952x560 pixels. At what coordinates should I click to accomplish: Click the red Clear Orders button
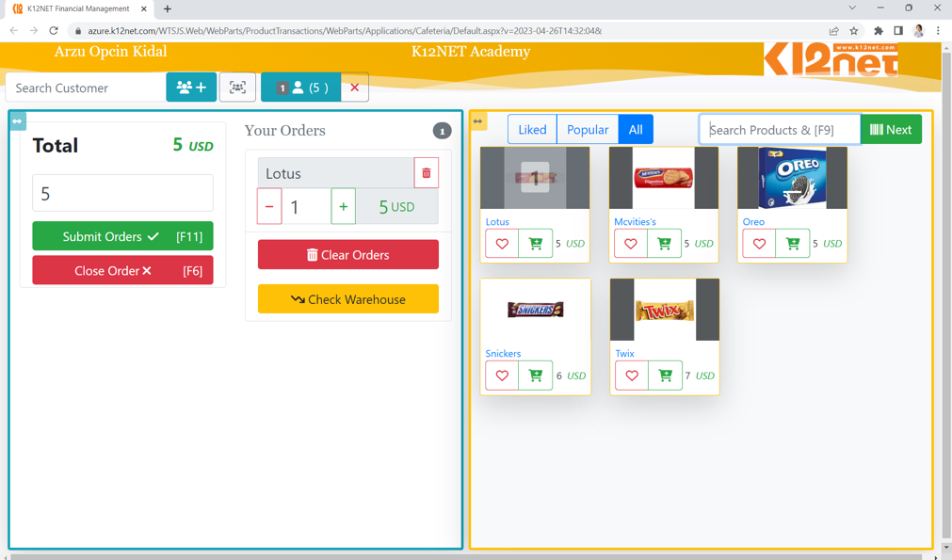tap(347, 255)
